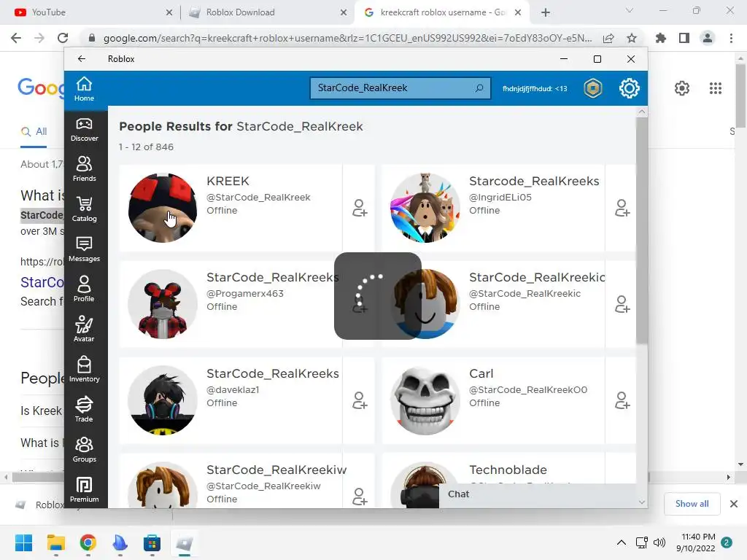Image resolution: width=747 pixels, height=560 pixels.
Task: Add friend @daveklaz1
Action: coord(360,400)
